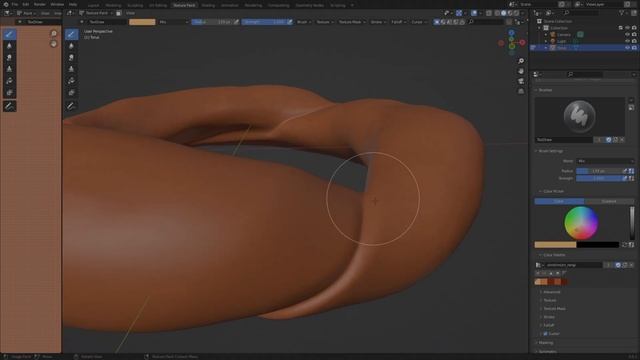Open the Blend mode dropdown in properties panel
This screenshot has height=360, width=640.
605,161
